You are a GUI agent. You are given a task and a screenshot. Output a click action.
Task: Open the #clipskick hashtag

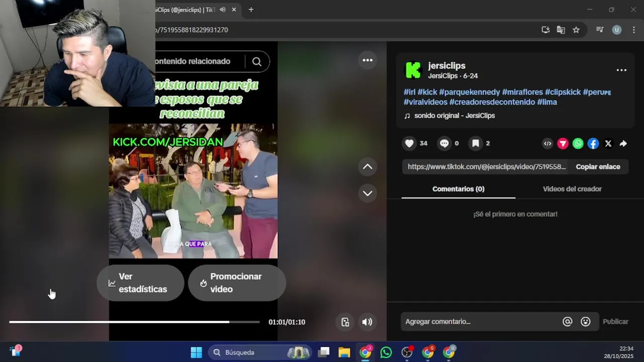(x=562, y=93)
